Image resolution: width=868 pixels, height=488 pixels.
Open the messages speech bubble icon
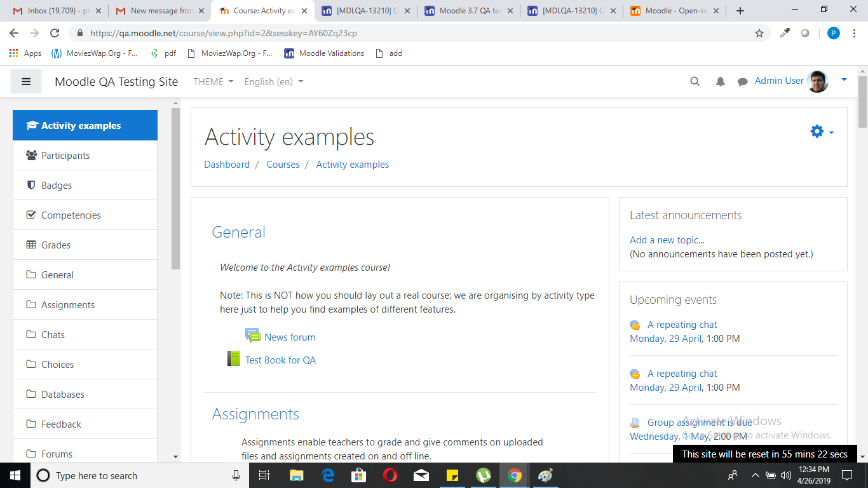[742, 81]
